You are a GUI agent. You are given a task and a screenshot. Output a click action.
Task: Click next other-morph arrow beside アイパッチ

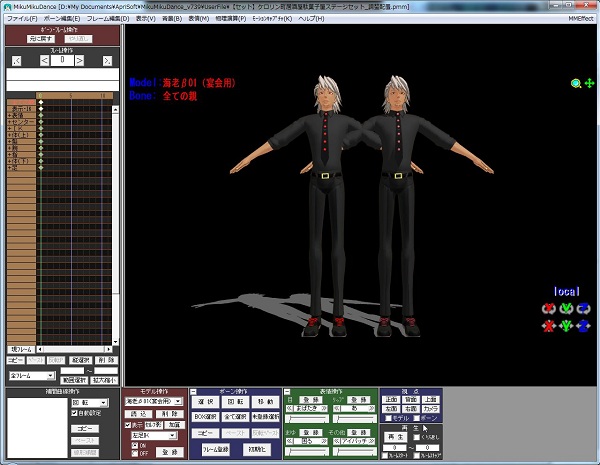[372, 441]
